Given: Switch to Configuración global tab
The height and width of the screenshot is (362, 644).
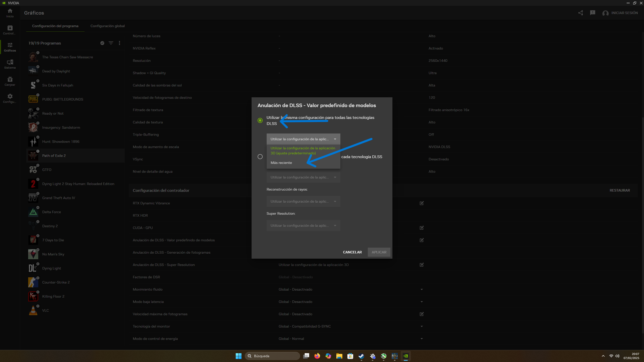Looking at the screenshot, I should [x=107, y=26].
